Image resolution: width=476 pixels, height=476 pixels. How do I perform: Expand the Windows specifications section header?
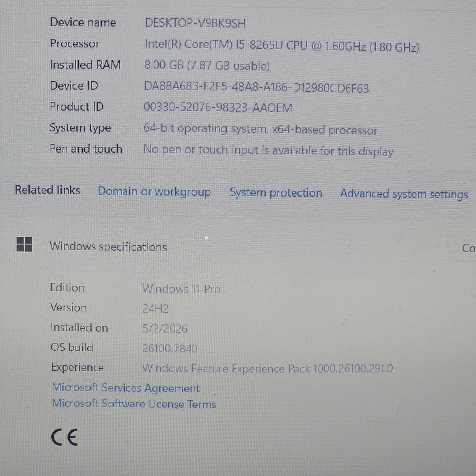click(108, 247)
